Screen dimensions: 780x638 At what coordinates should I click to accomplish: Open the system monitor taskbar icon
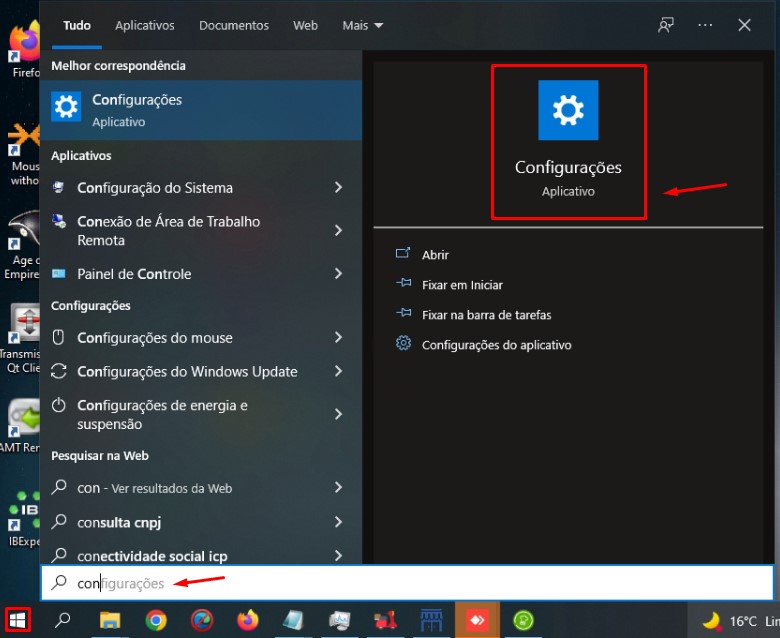[340, 620]
